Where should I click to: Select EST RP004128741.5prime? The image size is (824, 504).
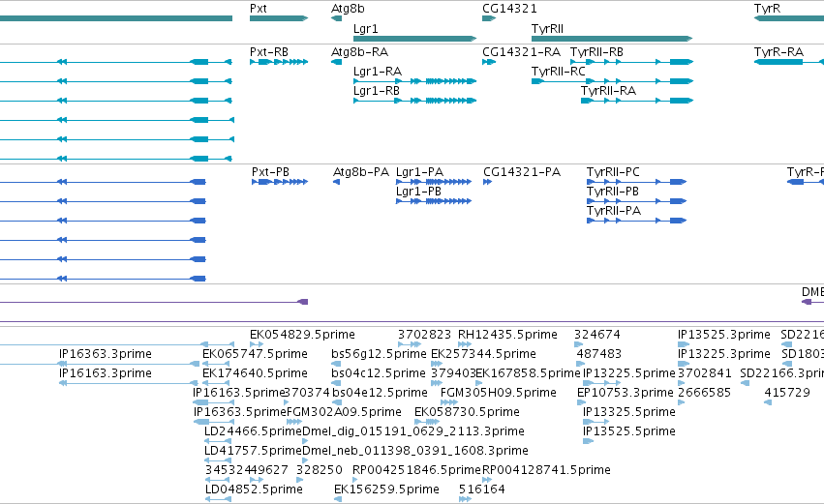pos(546,470)
